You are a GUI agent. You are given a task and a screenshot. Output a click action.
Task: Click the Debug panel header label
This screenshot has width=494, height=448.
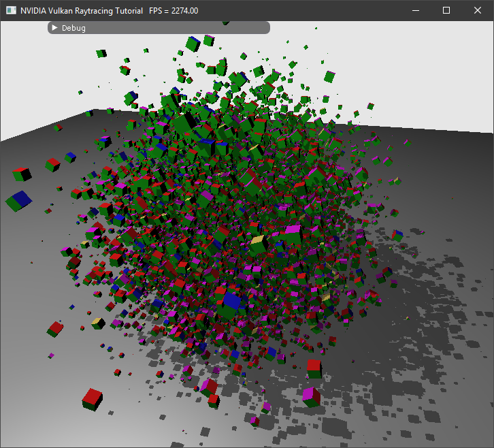pos(73,28)
